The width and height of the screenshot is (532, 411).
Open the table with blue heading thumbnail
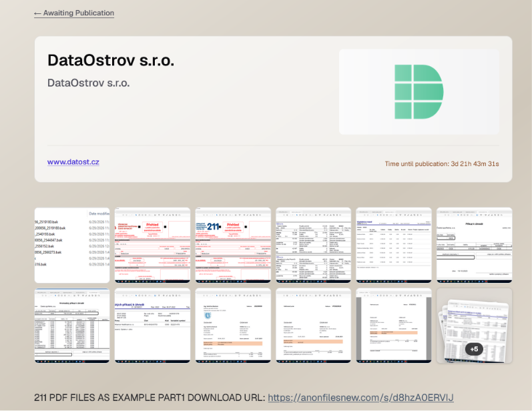tap(394, 245)
